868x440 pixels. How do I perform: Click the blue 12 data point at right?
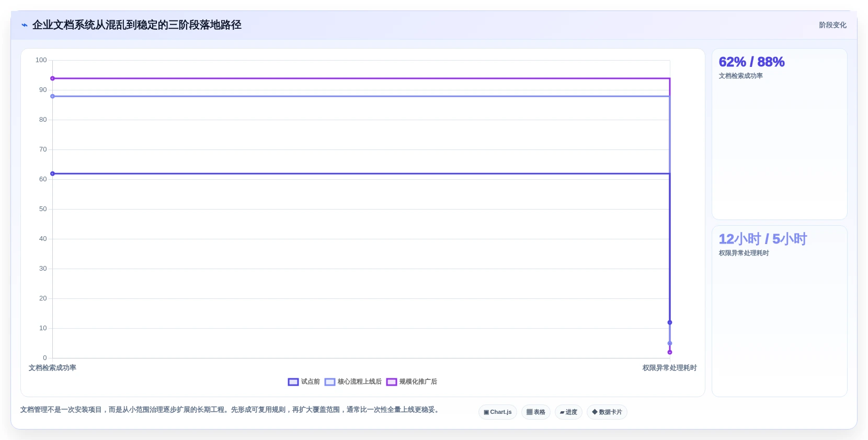pyautogui.click(x=670, y=322)
